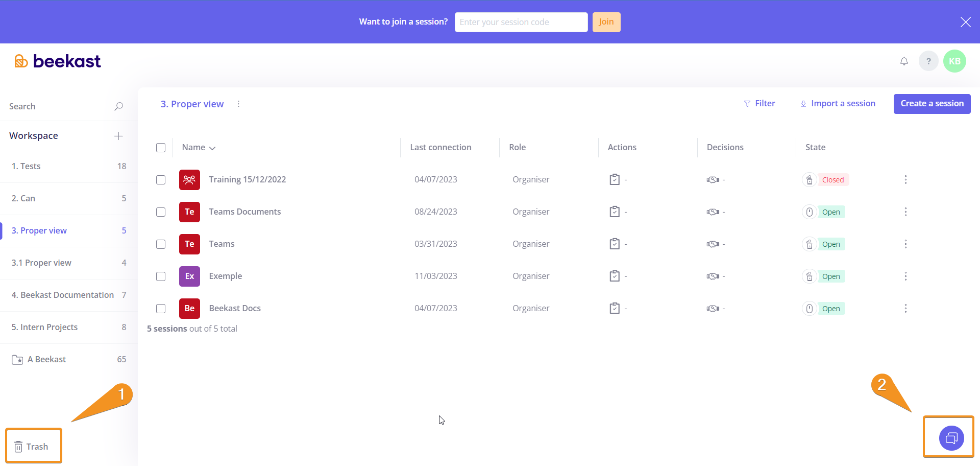Check the Exemple checkbox
Image resolution: width=980 pixels, height=466 pixels.
click(x=161, y=276)
